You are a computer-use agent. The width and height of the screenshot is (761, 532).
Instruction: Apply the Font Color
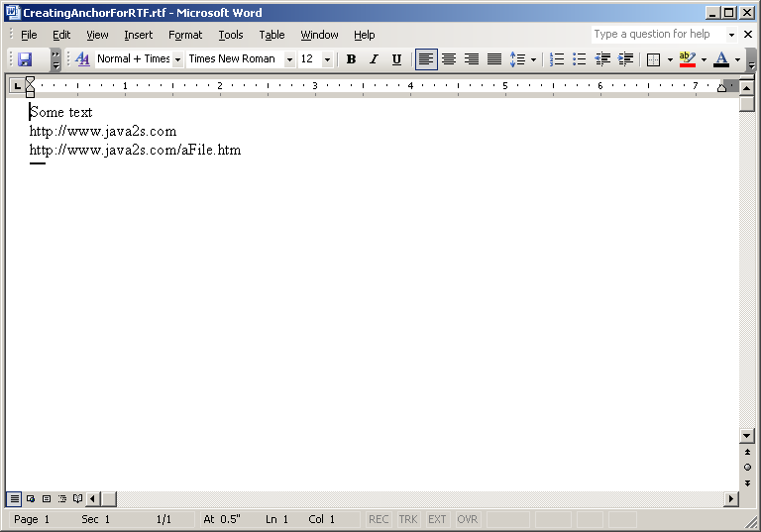pos(721,59)
